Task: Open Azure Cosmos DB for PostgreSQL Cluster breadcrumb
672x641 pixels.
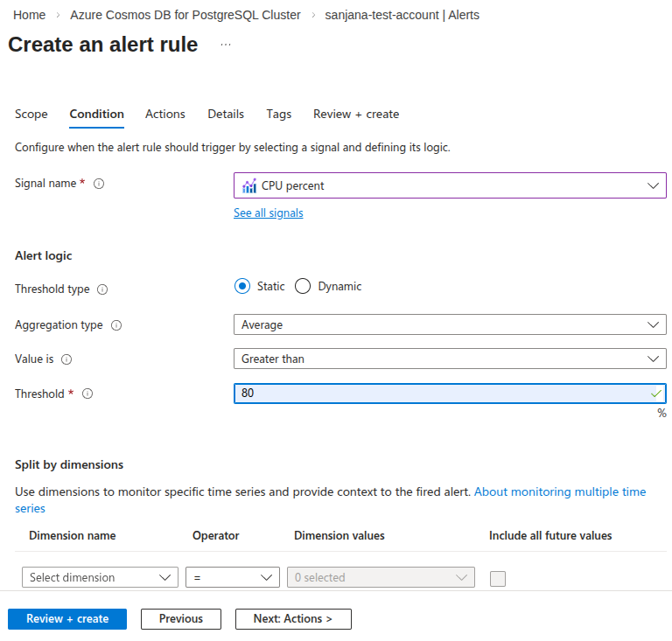Action: [x=185, y=15]
